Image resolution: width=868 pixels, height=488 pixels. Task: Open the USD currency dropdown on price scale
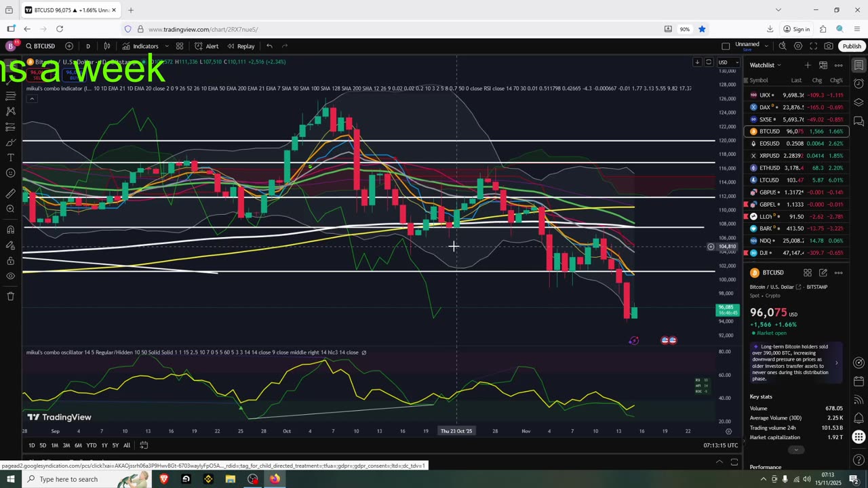click(728, 62)
